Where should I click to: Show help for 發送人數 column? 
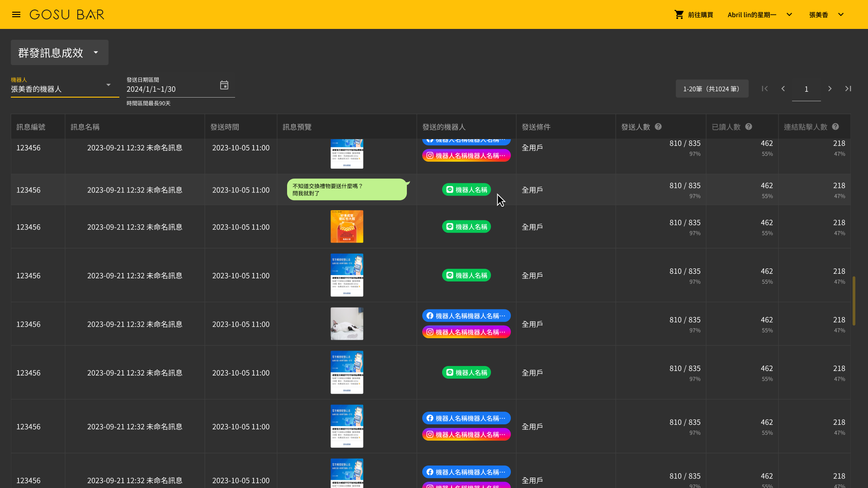pyautogui.click(x=658, y=127)
